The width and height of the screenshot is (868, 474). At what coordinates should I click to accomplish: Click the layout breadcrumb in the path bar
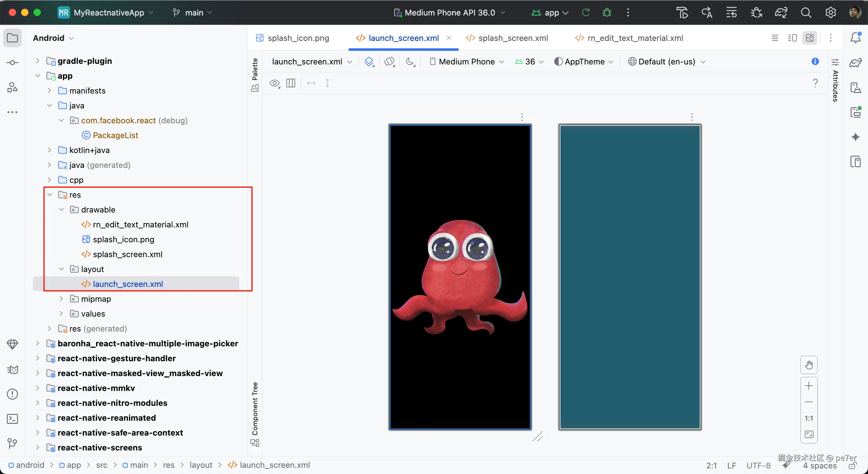201,465
